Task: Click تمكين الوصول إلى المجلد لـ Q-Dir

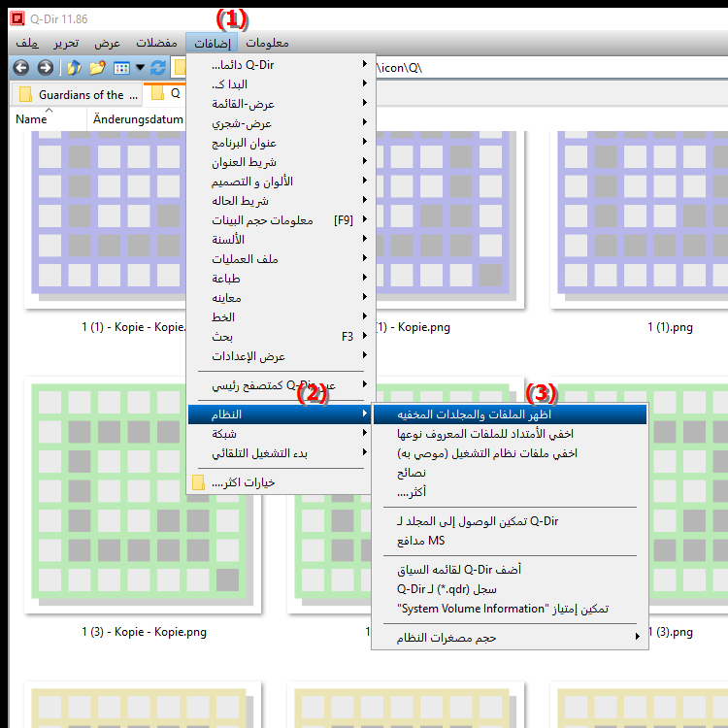Action: (510, 521)
